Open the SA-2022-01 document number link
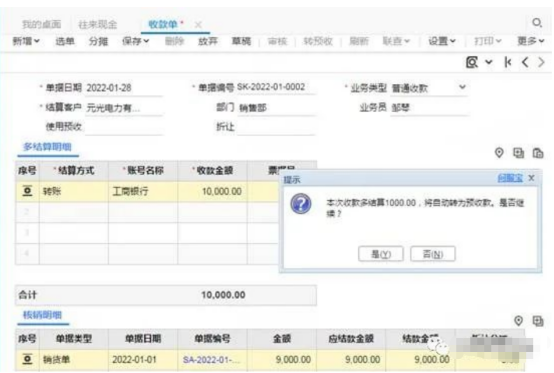This screenshot has height=373, width=554. (x=211, y=360)
